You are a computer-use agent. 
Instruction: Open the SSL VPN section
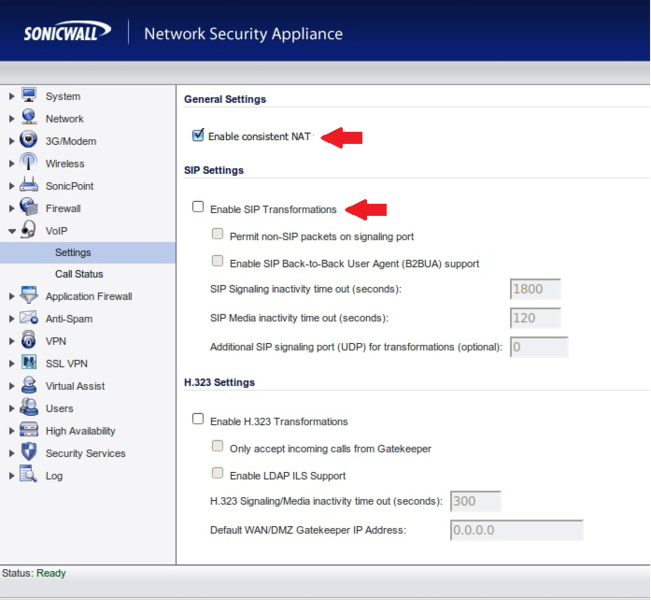point(66,364)
